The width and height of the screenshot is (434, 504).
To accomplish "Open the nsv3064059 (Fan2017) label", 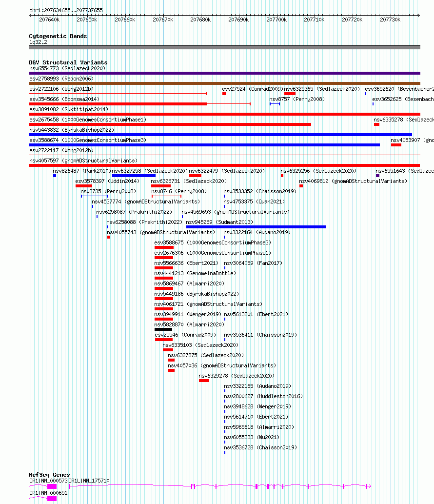I will click(253, 263).
